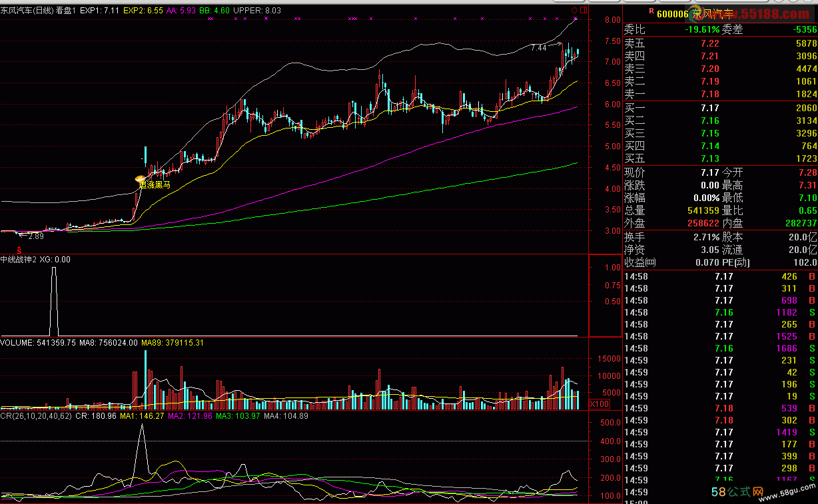Screen dimensions: 818x504
Task: Click the 7.44 high price label
Action: coord(538,48)
